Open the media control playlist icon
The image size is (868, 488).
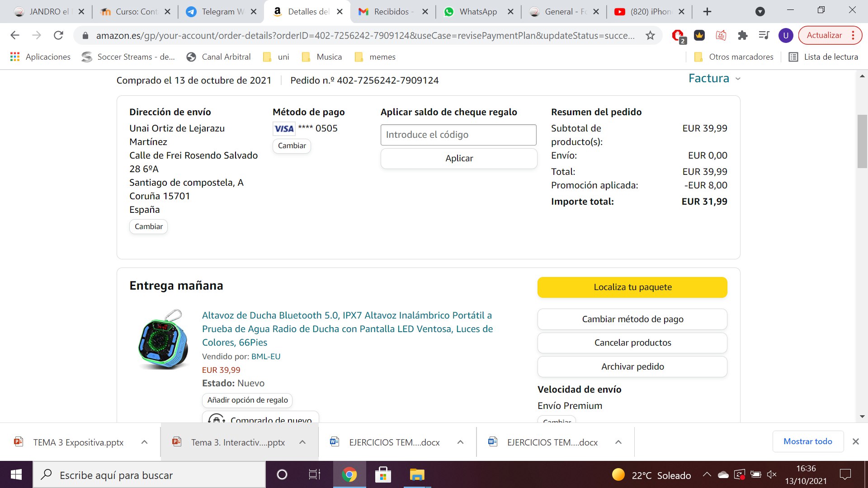(764, 35)
